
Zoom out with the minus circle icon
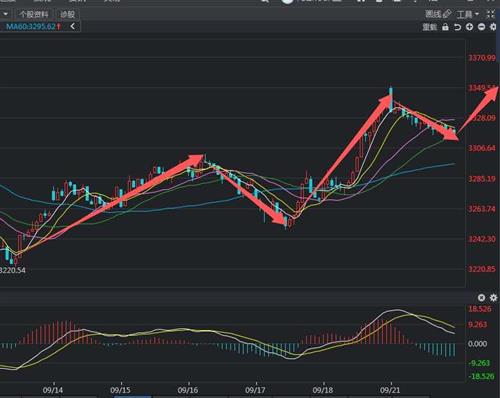[481, 27]
